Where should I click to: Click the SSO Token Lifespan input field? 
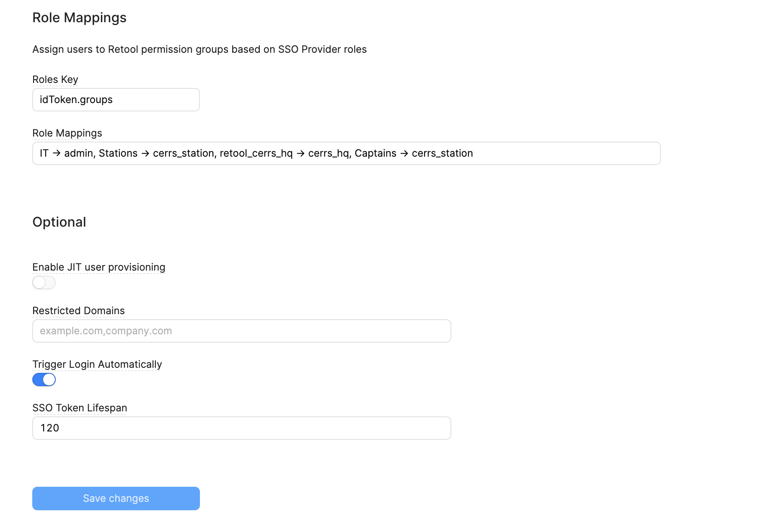point(242,428)
